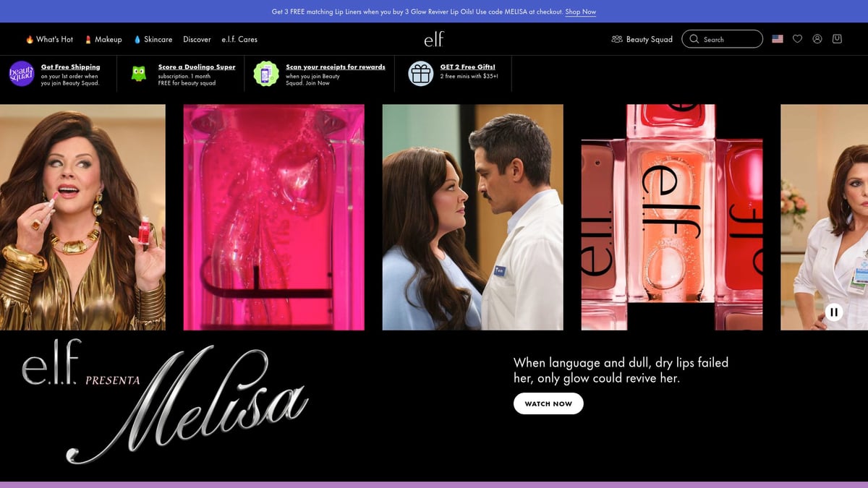This screenshot has height=488, width=868.
Task: Expand the Skincare navigation menu
Action: (x=153, y=40)
